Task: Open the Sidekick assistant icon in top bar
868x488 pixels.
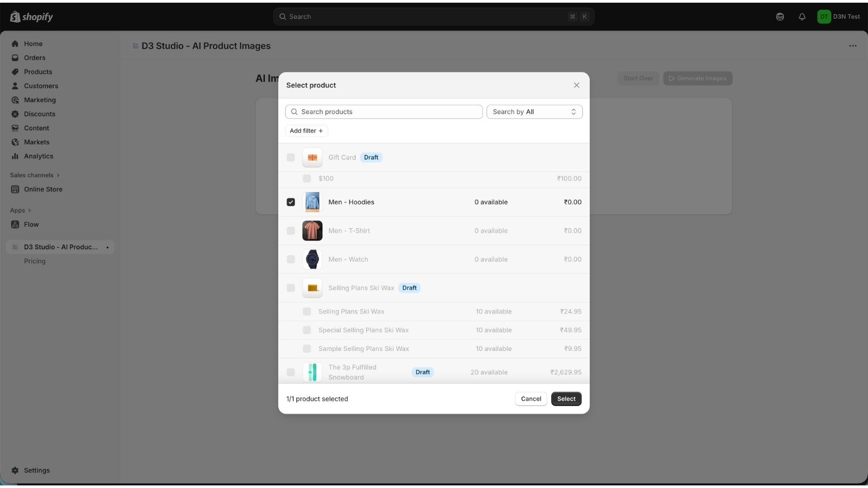Action: click(780, 17)
